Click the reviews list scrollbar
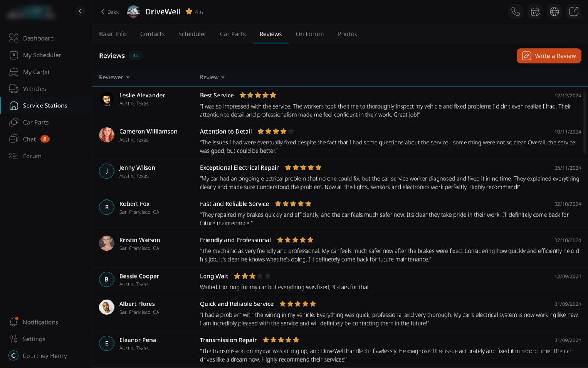Viewport: 588px width, 368px height. (x=585, y=122)
